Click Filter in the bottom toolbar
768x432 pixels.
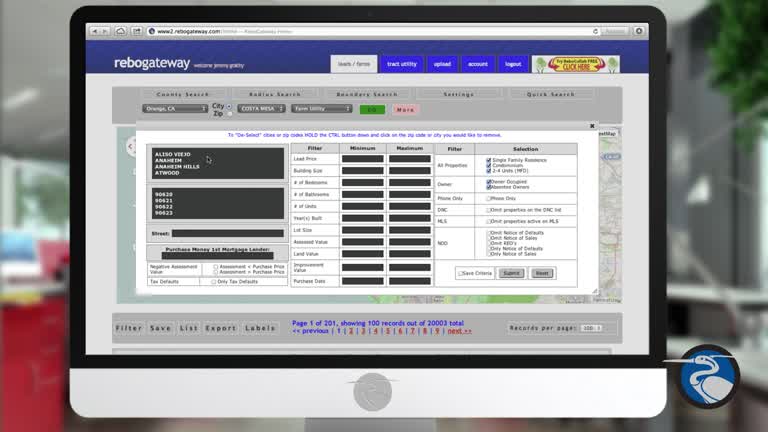point(129,328)
